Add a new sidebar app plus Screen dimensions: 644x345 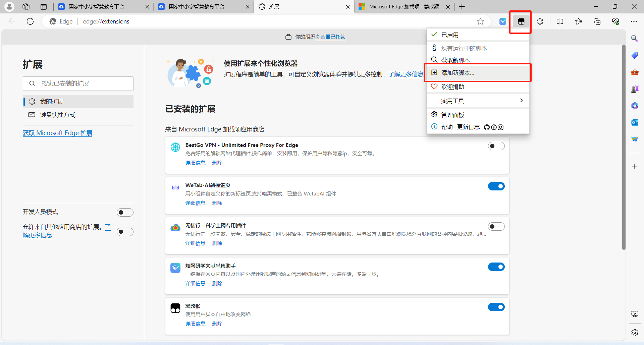tap(634, 166)
